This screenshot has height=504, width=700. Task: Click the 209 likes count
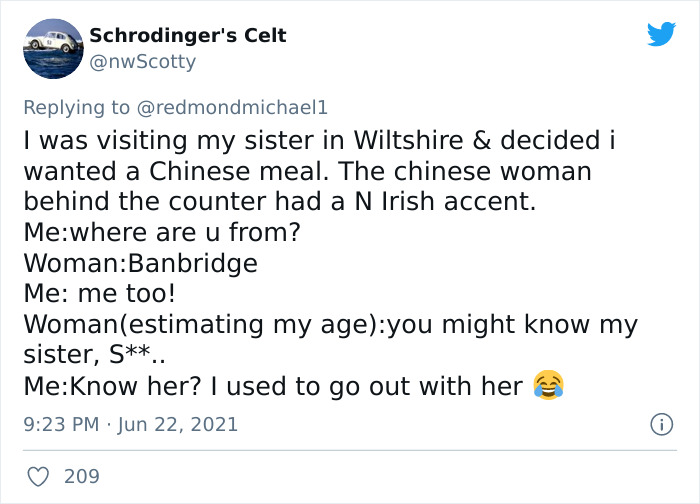point(82,476)
